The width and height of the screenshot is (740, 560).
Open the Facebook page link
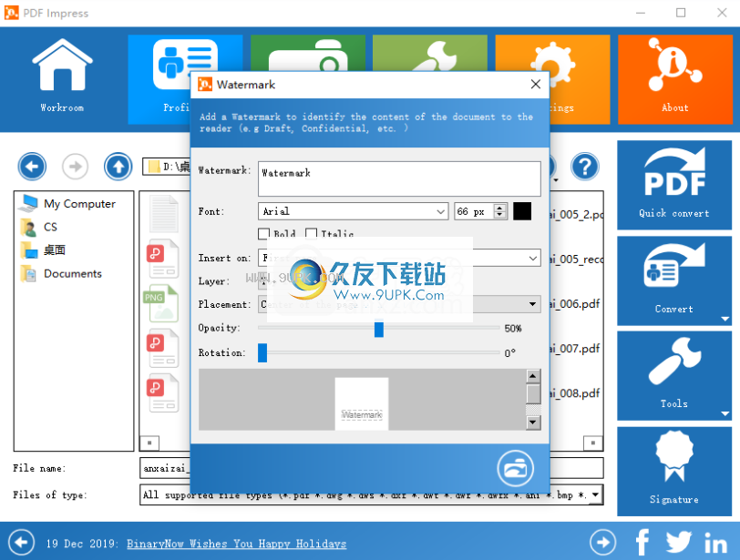(x=642, y=543)
